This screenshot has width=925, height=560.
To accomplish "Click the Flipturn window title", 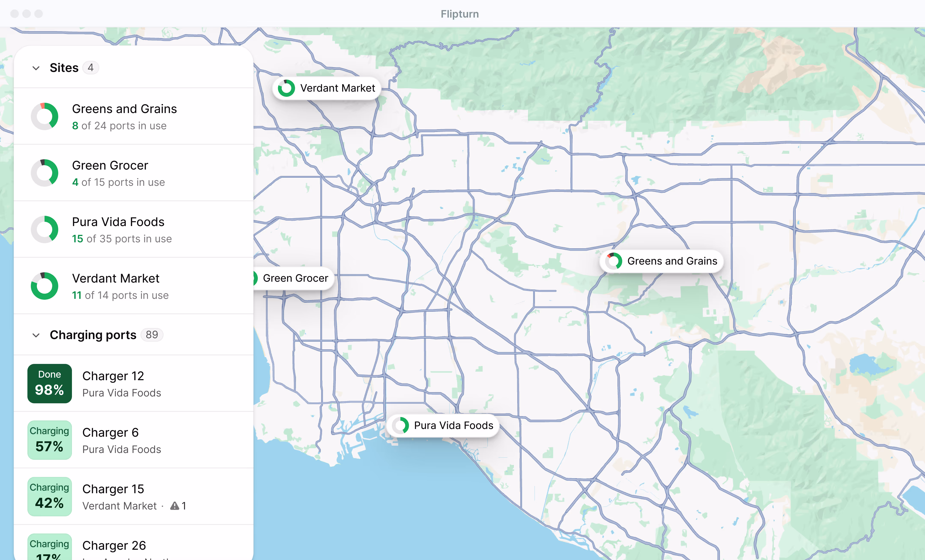I will coord(460,13).
